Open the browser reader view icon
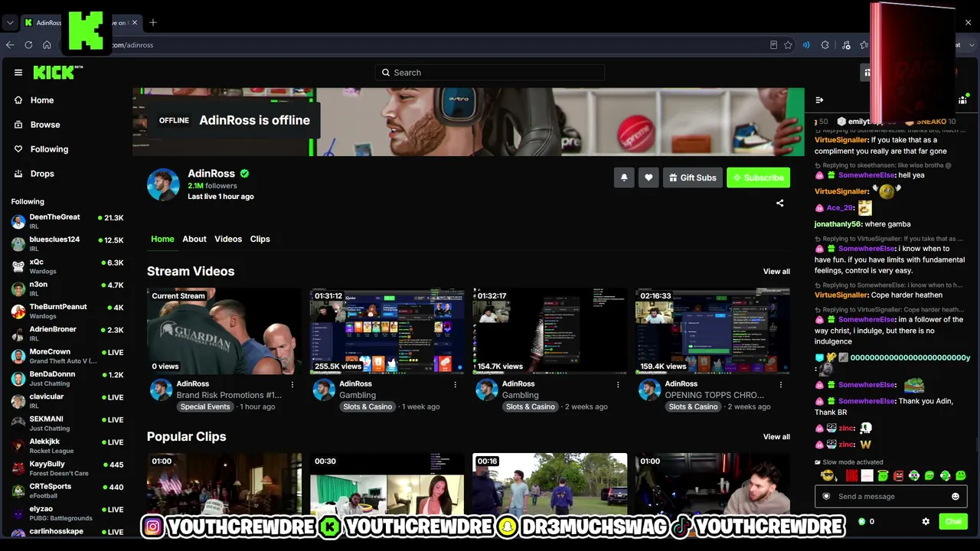Screen dimensions: 980x551 pos(773,45)
